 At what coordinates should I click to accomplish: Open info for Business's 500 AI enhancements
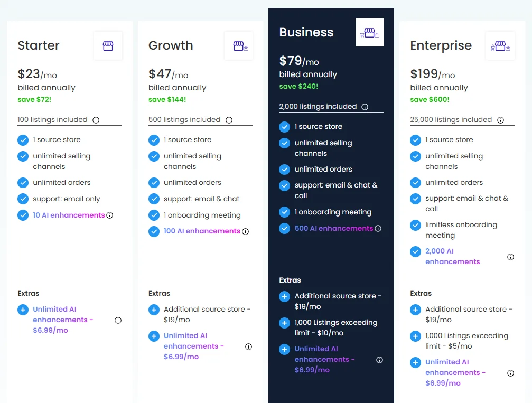[378, 228]
